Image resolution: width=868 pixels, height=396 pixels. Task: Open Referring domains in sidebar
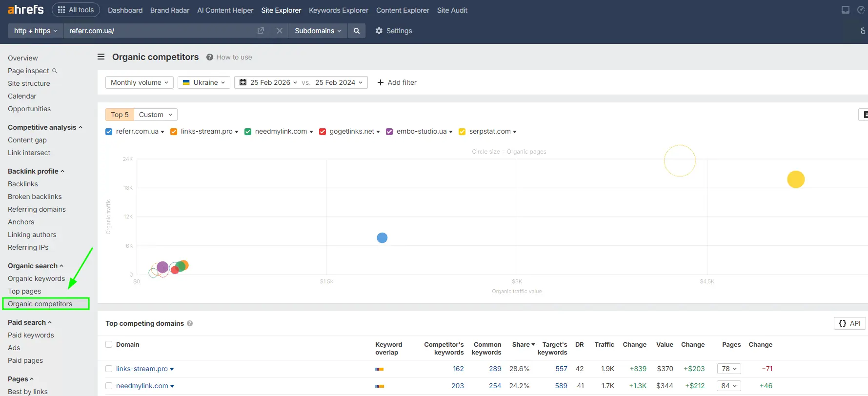click(x=37, y=209)
